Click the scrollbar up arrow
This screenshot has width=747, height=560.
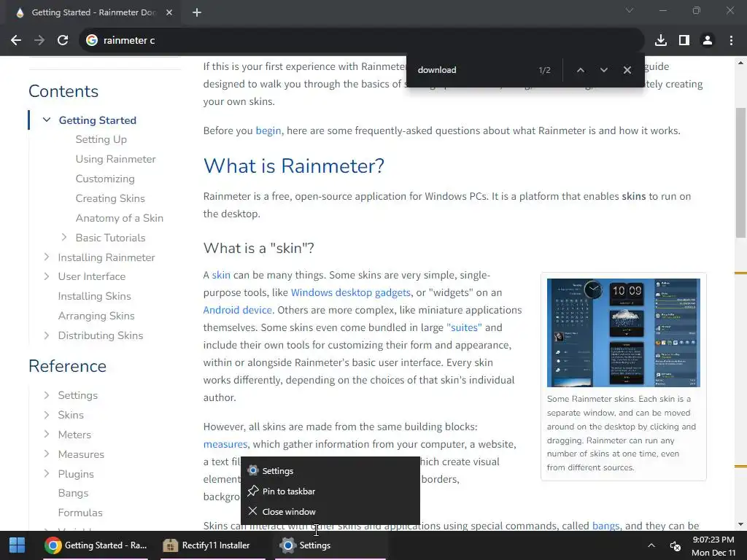pos(741,63)
